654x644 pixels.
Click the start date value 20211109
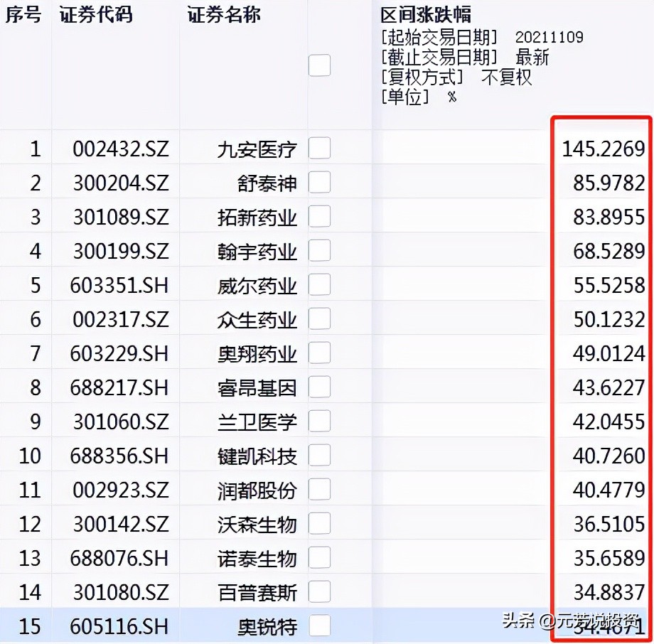coord(550,38)
